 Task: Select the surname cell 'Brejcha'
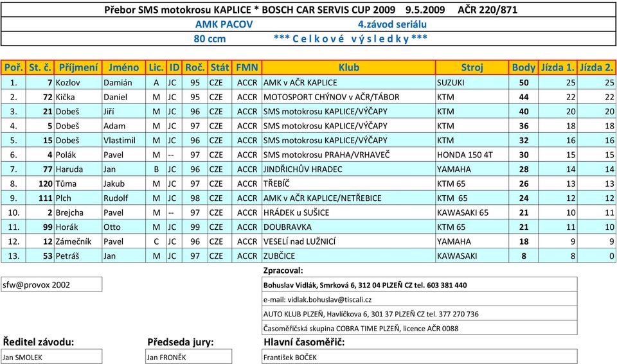pyautogui.click(x=78, y=212)
